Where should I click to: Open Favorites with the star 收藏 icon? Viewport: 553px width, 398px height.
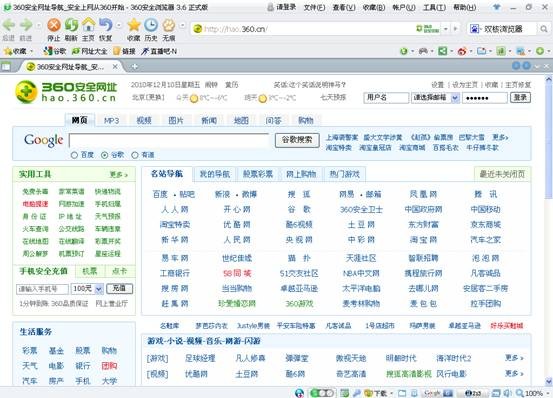134,25
